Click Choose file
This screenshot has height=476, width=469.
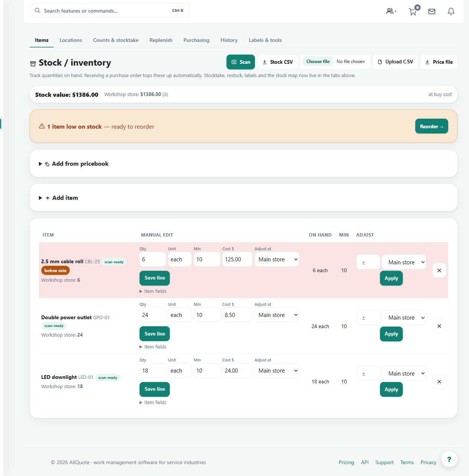[x=318, y=62]
